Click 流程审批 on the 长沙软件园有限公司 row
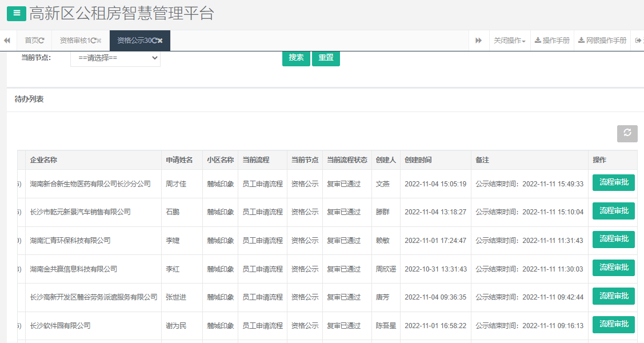Viewport: 644px width, 343px height. [x=613, y=324]
